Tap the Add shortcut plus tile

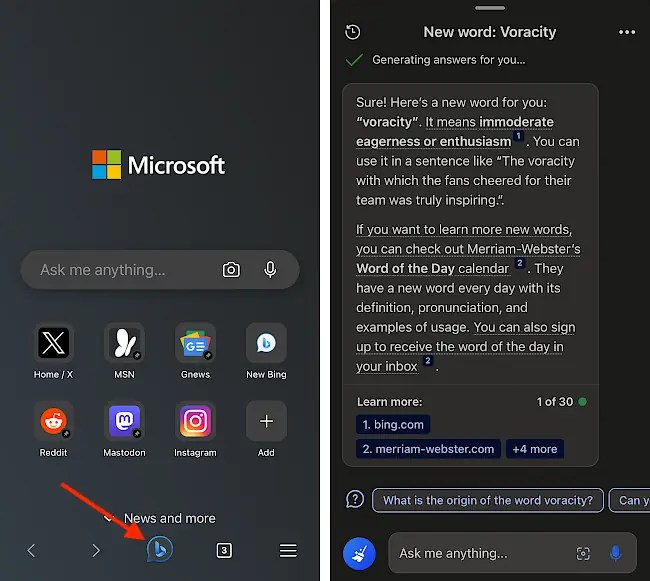click(x=266, y=421)
